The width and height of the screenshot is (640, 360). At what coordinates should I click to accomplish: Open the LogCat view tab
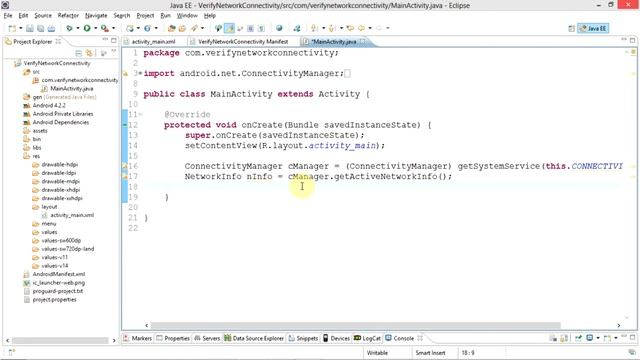(367, 338)
